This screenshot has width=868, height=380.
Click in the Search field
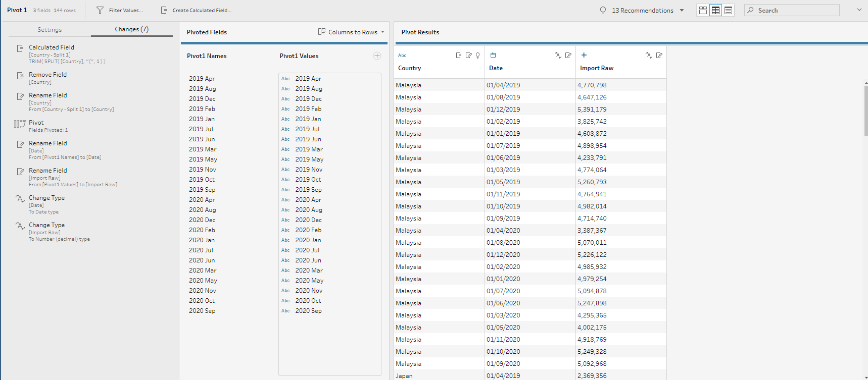click(x=796, y=10)
